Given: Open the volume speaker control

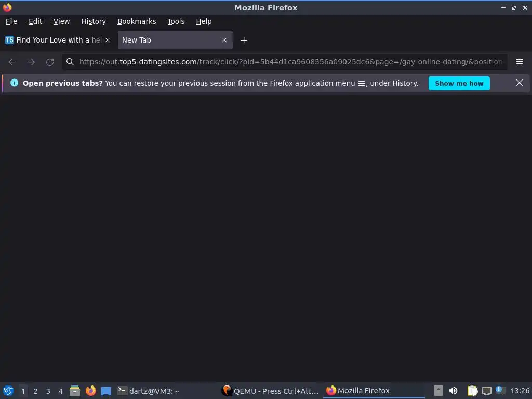Looking at the screenshot, I should click(x=453, y=391).
